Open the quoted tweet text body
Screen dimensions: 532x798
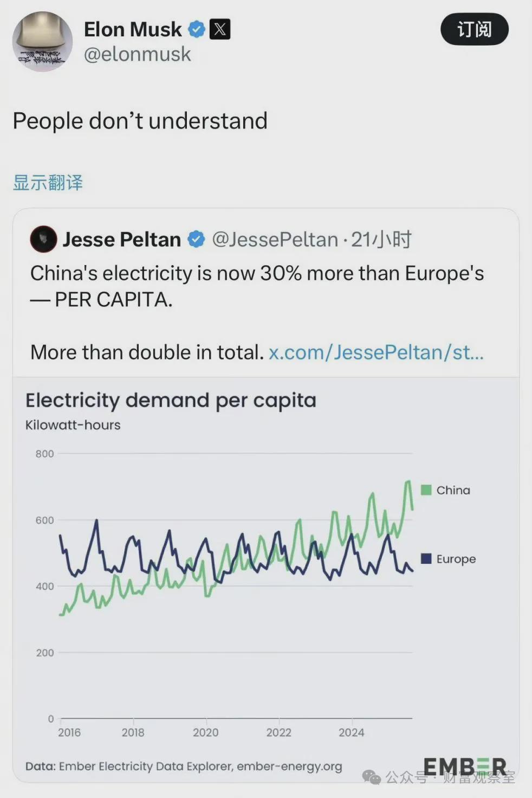coord(257,286)
